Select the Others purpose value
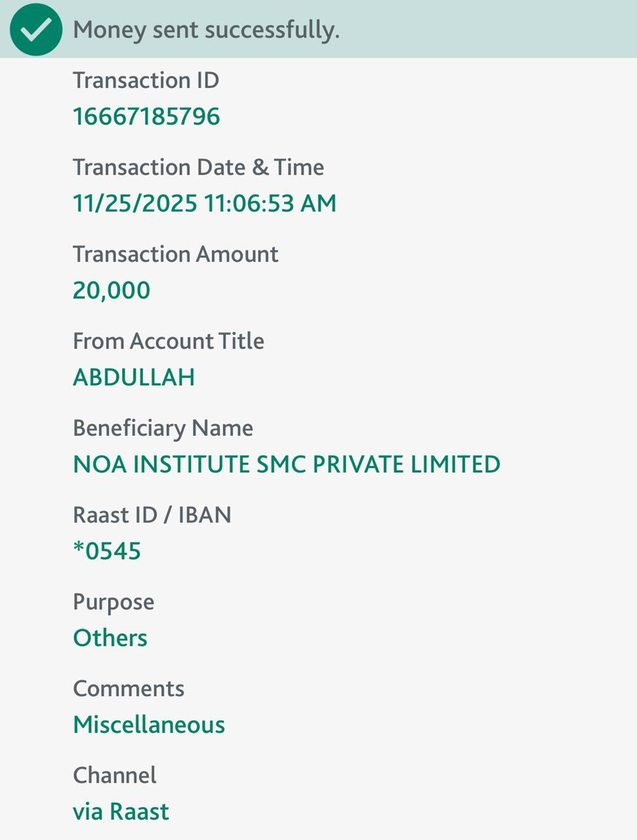Image resolution: width=637 pixels, height=840 pixels. (110, 638)
